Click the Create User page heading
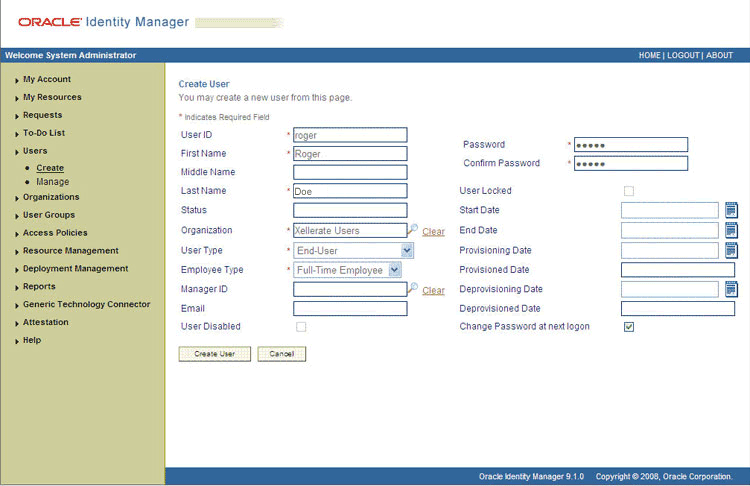The image size is (750, 486). click(x=204, y=84)
